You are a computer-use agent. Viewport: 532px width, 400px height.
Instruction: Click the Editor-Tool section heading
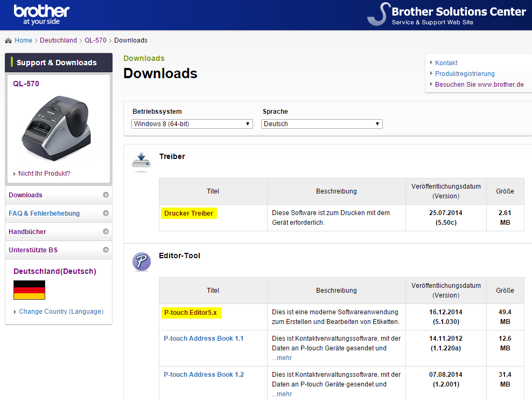(179, 256)
